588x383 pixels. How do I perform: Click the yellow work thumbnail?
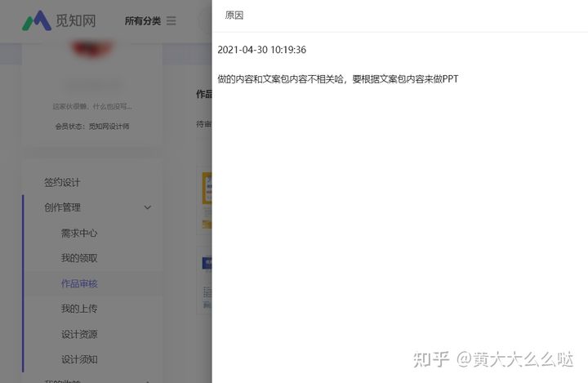[207, 189]
